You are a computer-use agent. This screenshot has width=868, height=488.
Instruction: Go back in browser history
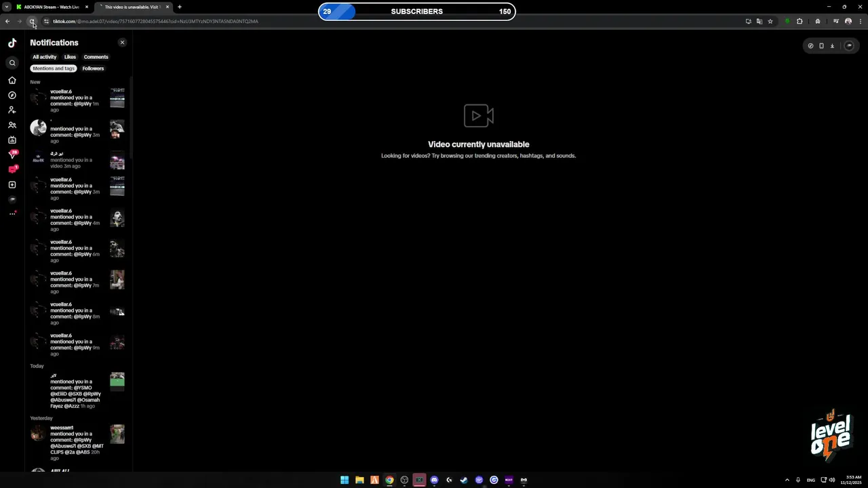tap(7, 21)
